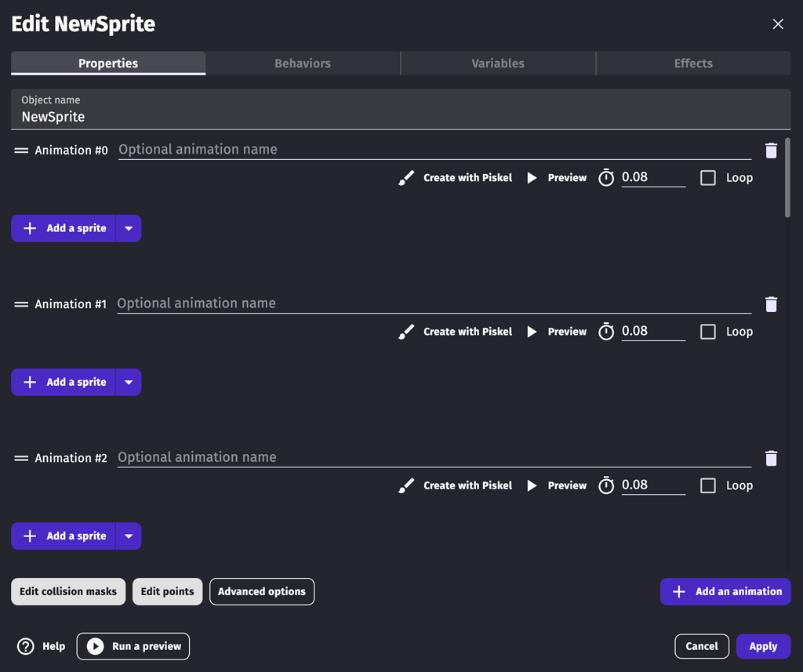
Task: Switch to the Behaviors tab
Action: coord(303,64)
